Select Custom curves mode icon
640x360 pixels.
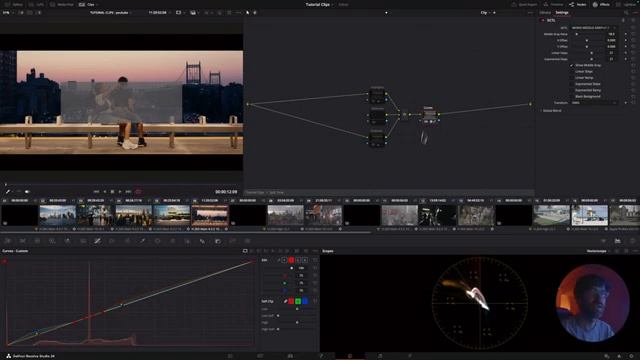245,251
